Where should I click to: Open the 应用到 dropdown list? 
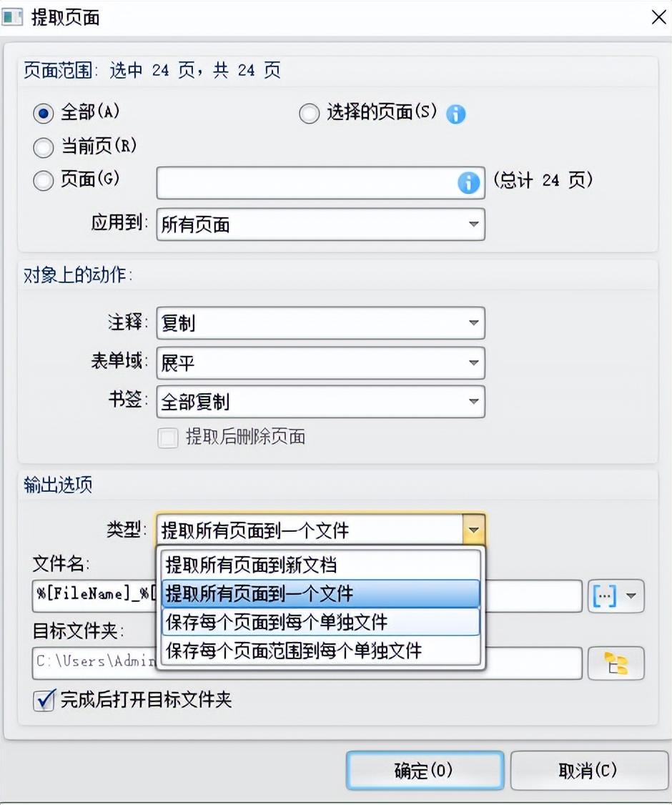coord(473,224)
